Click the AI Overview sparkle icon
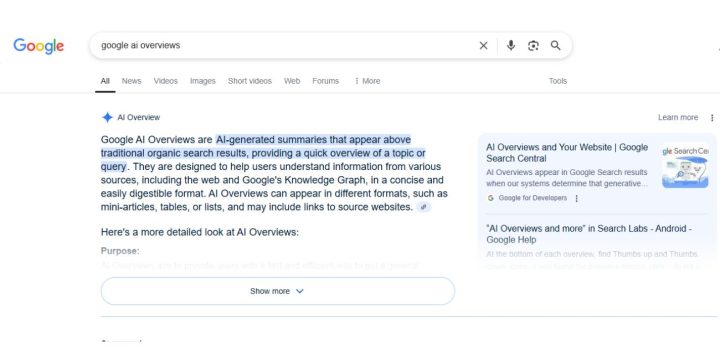 coord(107,118)
